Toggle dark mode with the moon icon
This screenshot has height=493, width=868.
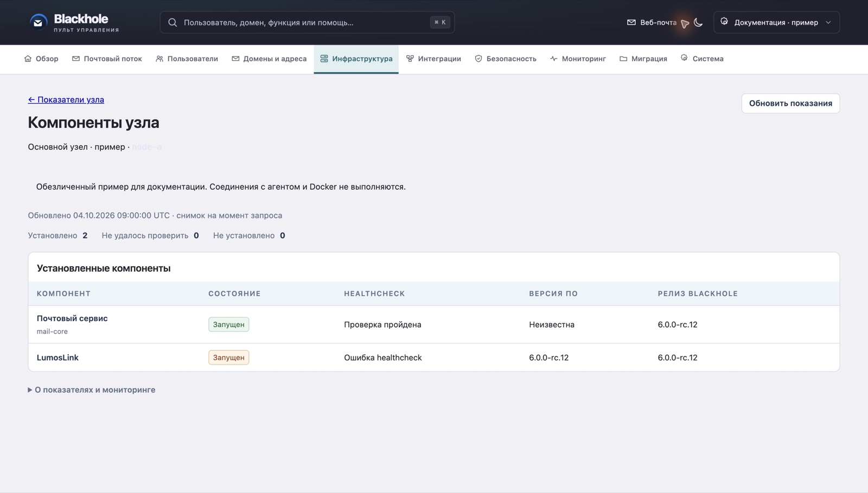pos(698,22)
